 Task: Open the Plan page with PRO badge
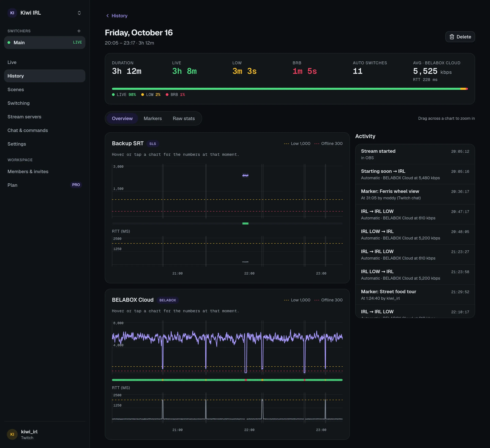[45, 185]
